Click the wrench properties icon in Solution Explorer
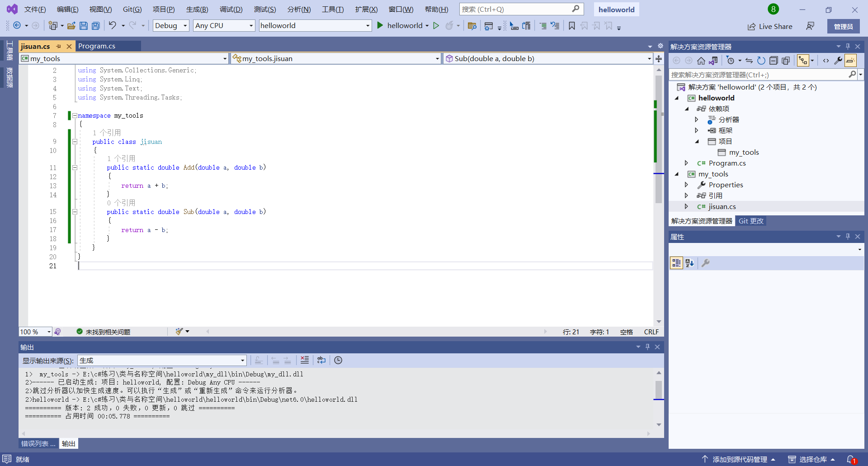The height and width of the screenshot is (466, 868). pyautogui.click(x=838, y=61)
